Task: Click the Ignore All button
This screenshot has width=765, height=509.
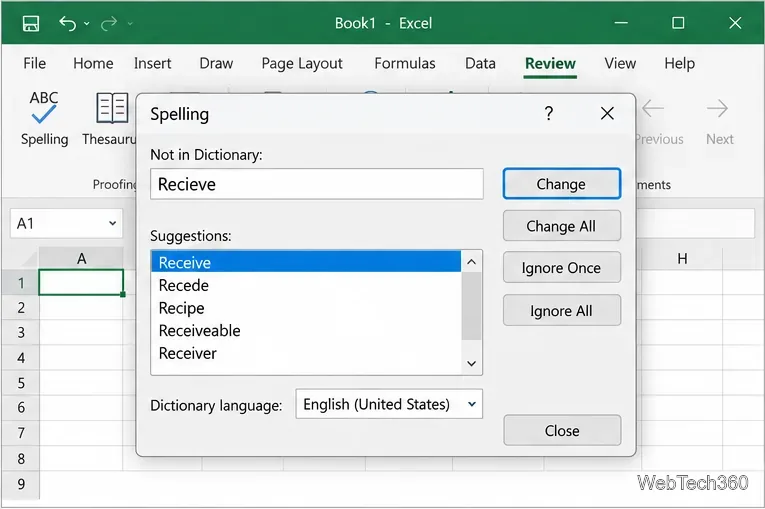Action: pyautogui.click(x=562, y=310)
